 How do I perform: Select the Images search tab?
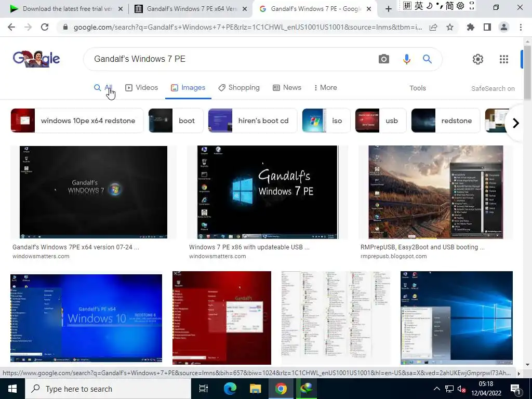188,87
